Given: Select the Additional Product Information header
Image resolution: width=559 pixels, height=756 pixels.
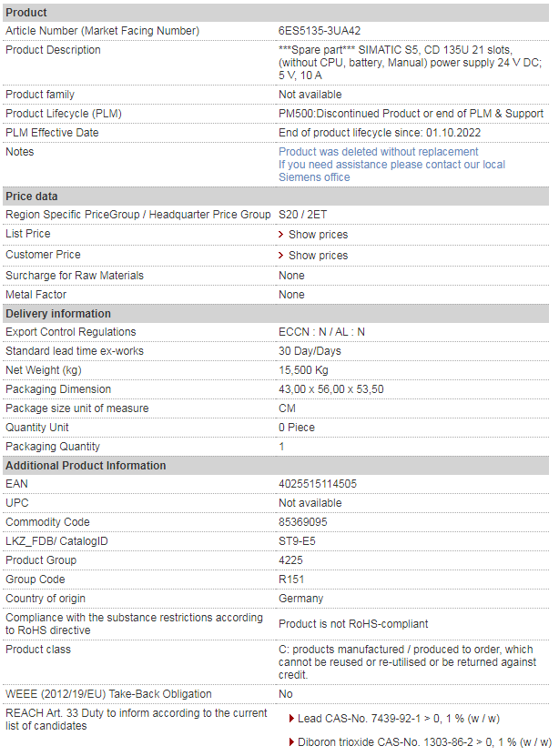Looking at the screenshot, I should pos(276,465).
